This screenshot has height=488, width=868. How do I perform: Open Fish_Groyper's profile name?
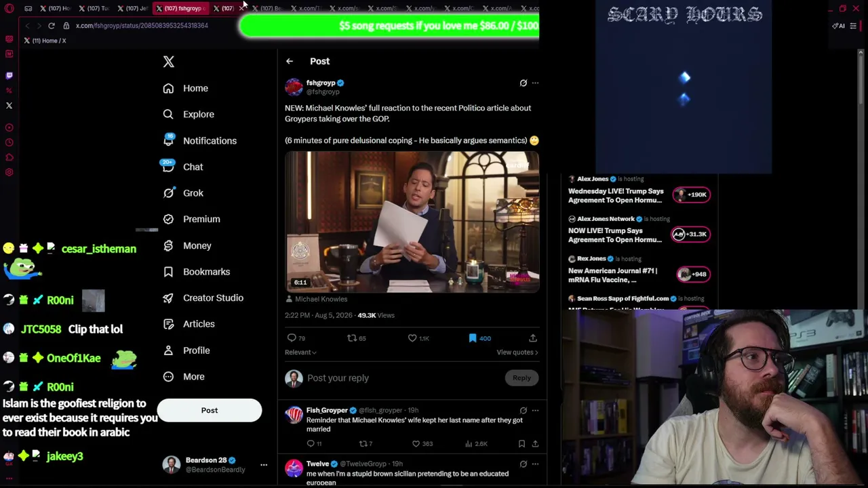327,410
